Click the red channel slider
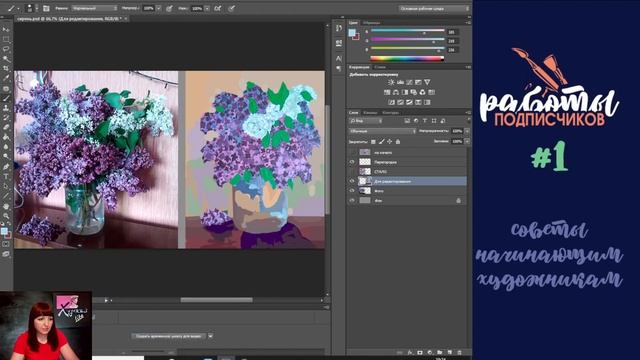Image resolution: width=640 pixels, height=360 pixels. [407, 31]
